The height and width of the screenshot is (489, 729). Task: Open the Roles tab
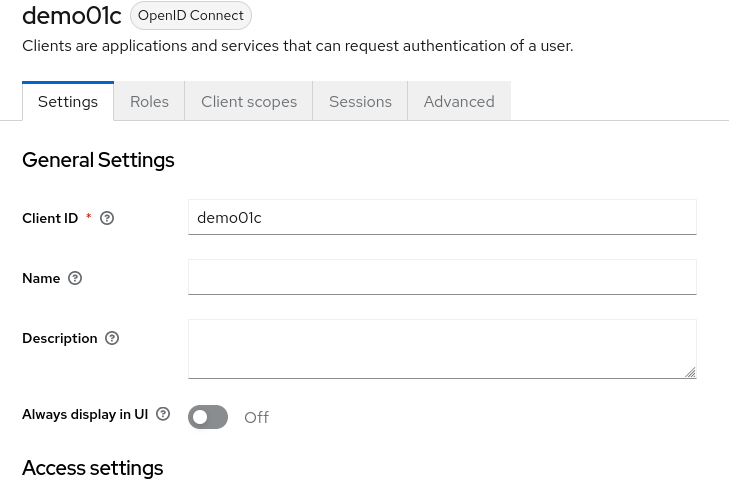point(149,102)
